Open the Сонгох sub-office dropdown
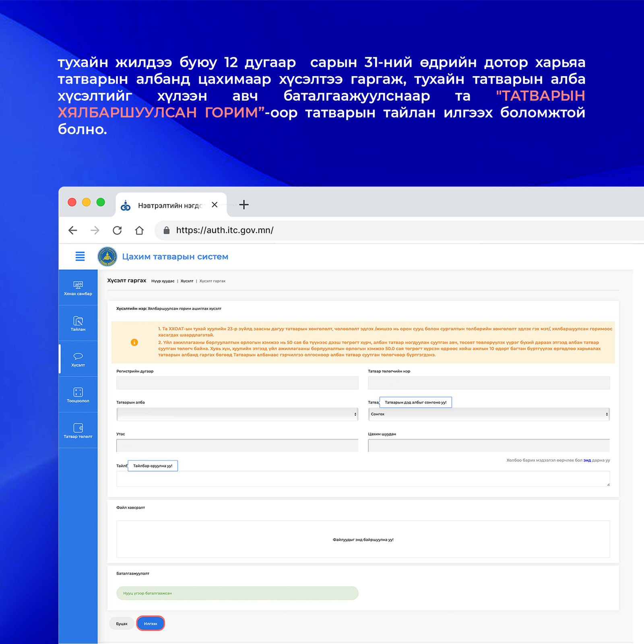The width and height of the screenshot is (644, 644). coord(489,414)
